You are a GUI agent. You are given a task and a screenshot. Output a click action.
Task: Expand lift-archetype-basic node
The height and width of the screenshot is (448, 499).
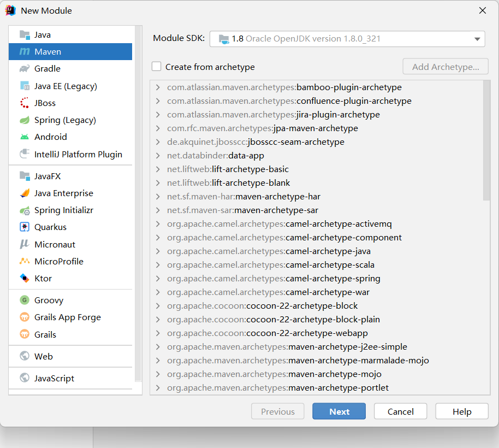(x=158, y=169)
